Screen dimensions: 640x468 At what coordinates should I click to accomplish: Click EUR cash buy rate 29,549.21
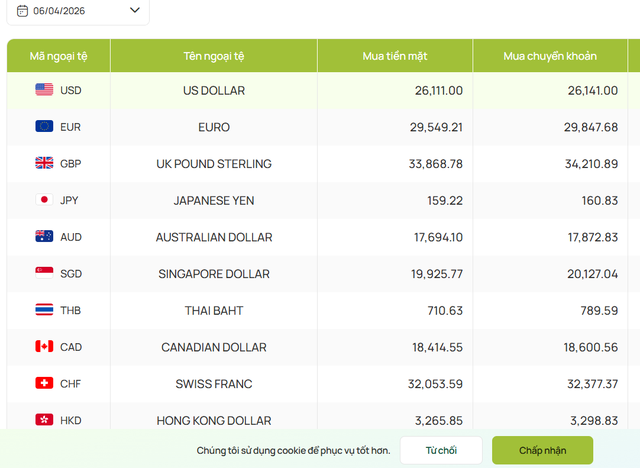pyautogui.click(x=436, y=127)
